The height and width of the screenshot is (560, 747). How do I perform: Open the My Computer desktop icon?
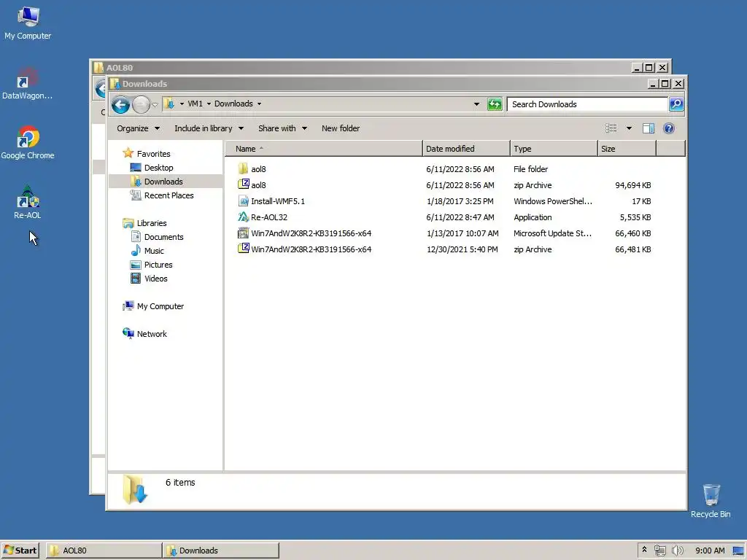28,23
